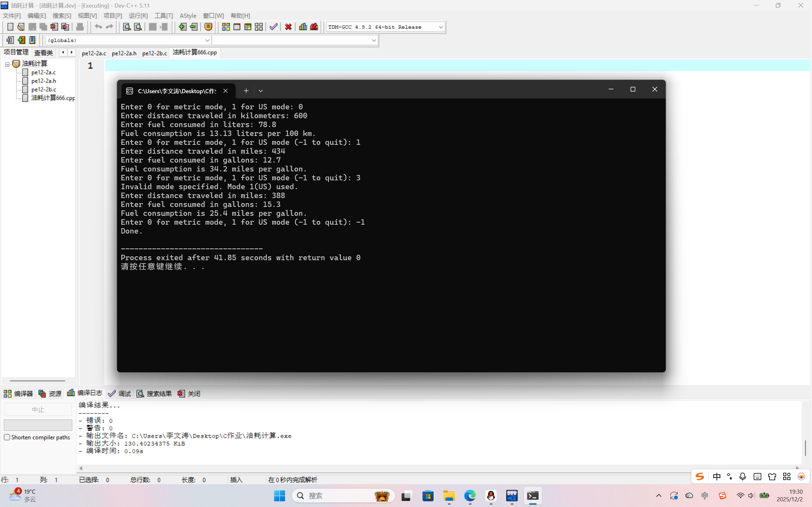Open the 运行[R] menu

point(138,16)
